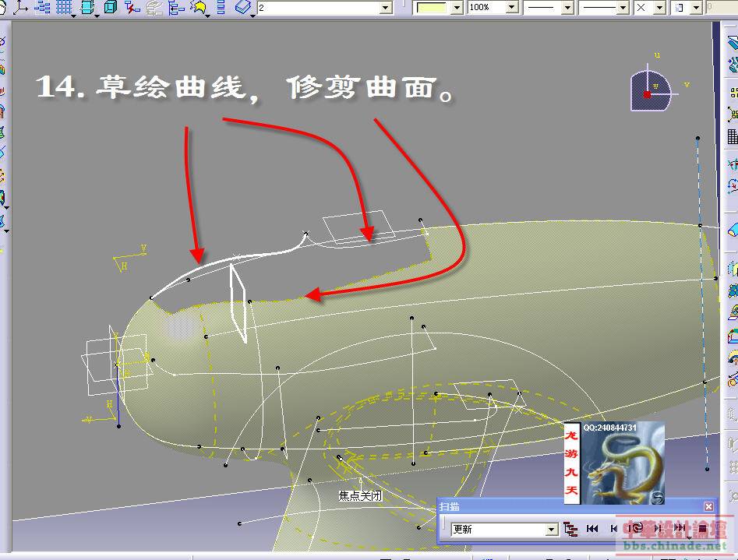
Task: Click the red tree icon in Scan toolbar
Action: tap(570, 529)
